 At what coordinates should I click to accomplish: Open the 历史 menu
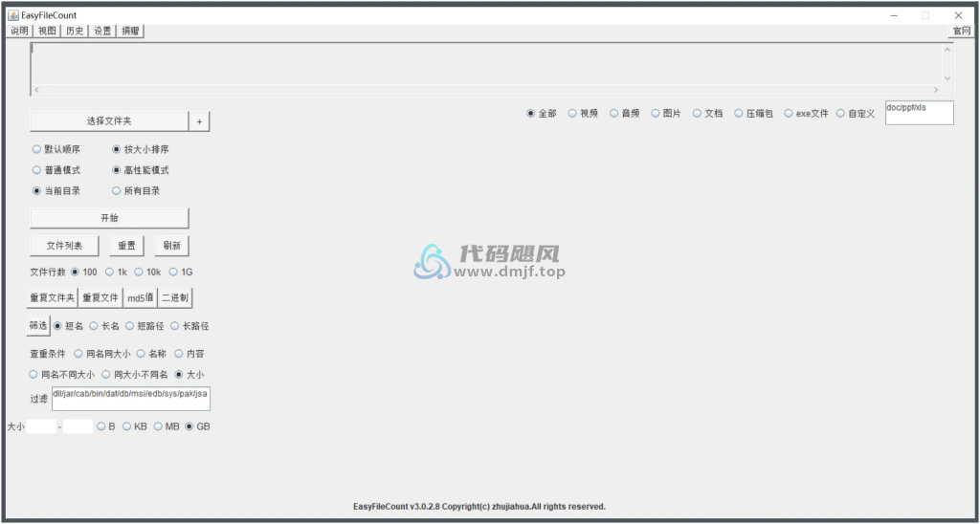[x=75, y=32]
